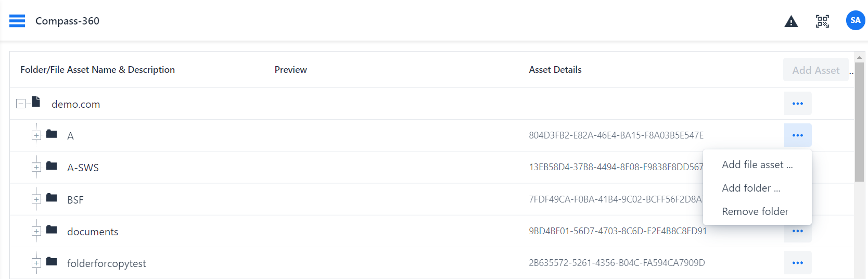Click the BSF folder icon

(x=52, y=198)
